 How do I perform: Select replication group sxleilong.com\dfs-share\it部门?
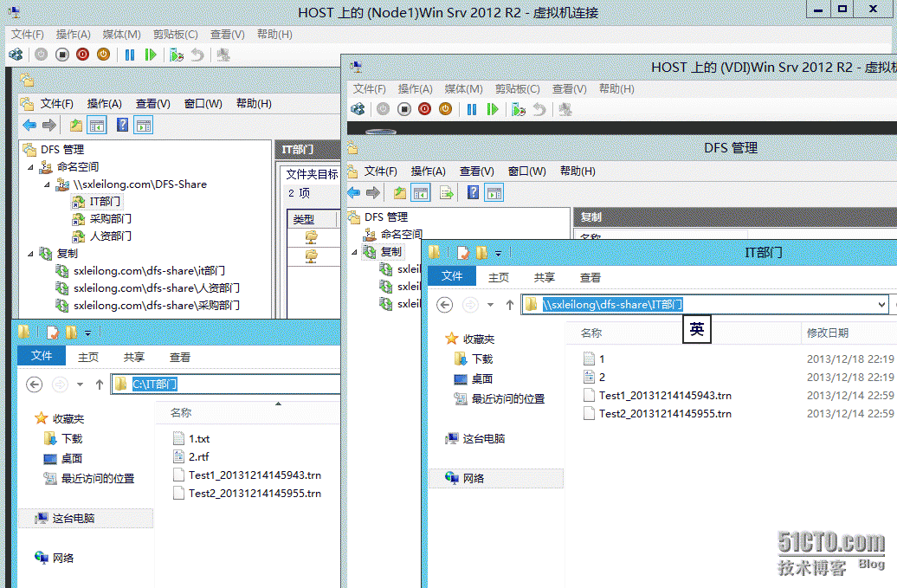point(141,270)
